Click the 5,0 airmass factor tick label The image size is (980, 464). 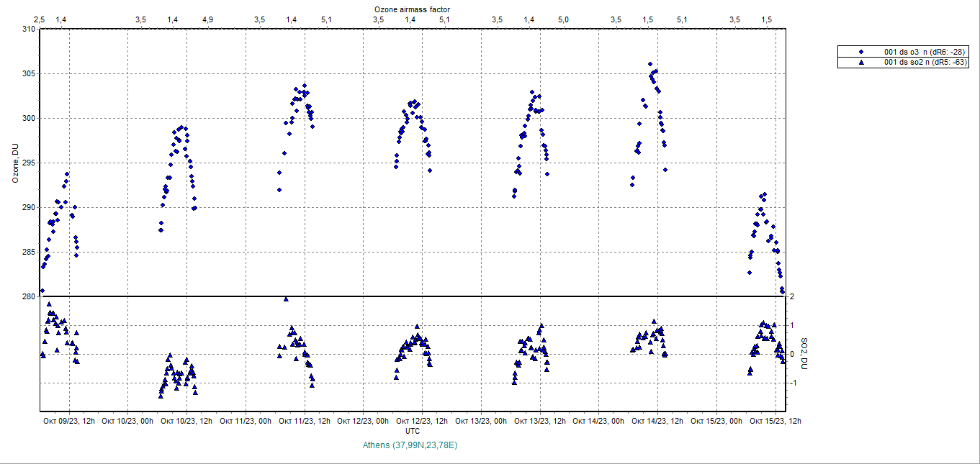click(x=563, y=19)
